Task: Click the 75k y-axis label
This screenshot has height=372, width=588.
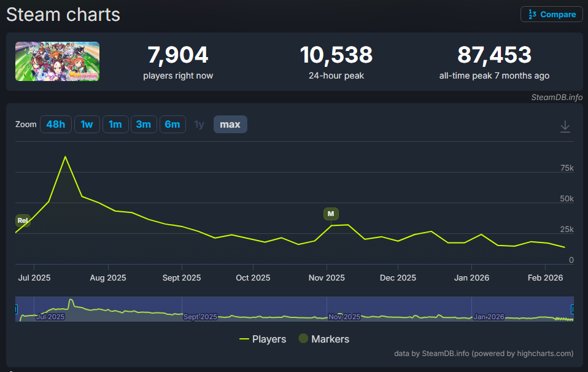Action: pyautogui.click(x=567, y=168)
